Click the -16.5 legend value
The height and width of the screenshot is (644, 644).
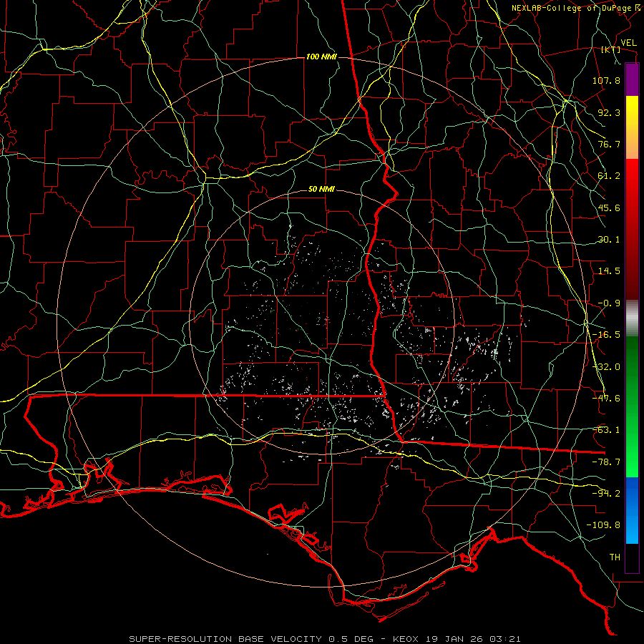[606, 335]
